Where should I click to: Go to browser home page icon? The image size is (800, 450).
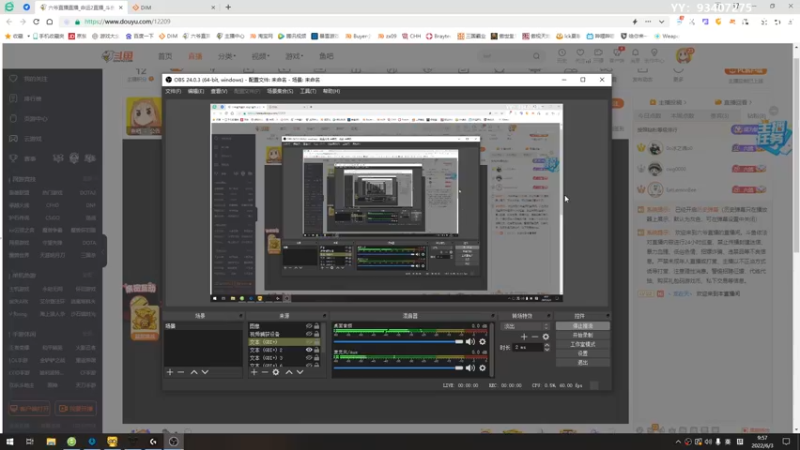coord(49,22)
